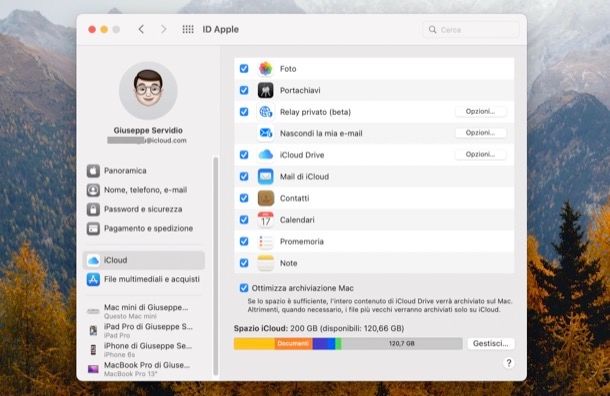Click the Password e sicurezza lock icon
Screen dimensions: 610x396
(x=93, y=209)
